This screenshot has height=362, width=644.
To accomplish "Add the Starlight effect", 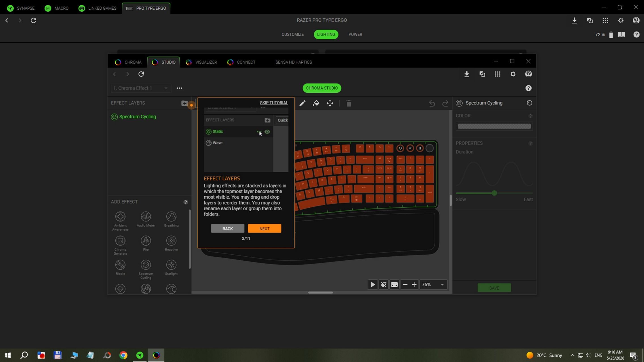I will [171, 268].
